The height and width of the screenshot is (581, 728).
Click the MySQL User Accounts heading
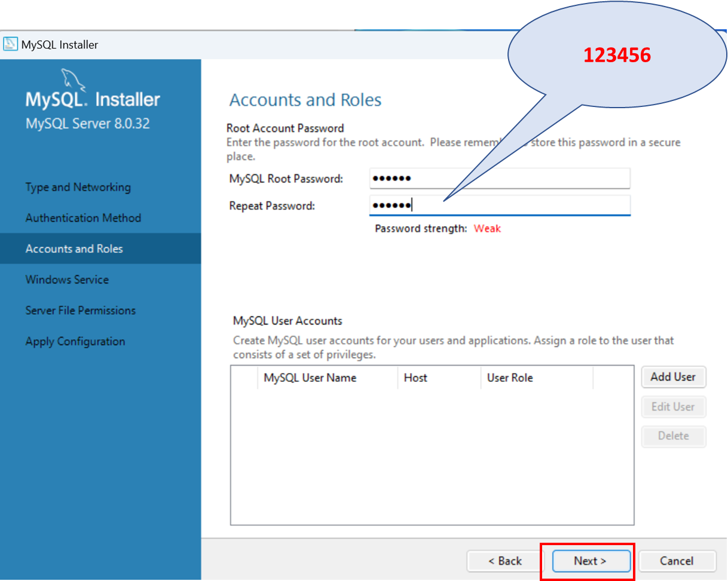tap(287, 321)
